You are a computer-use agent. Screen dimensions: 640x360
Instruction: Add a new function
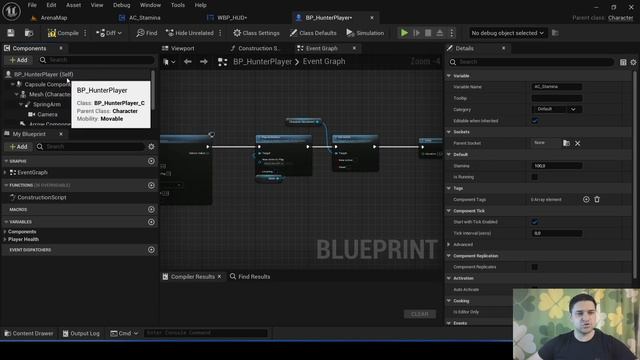151,185
